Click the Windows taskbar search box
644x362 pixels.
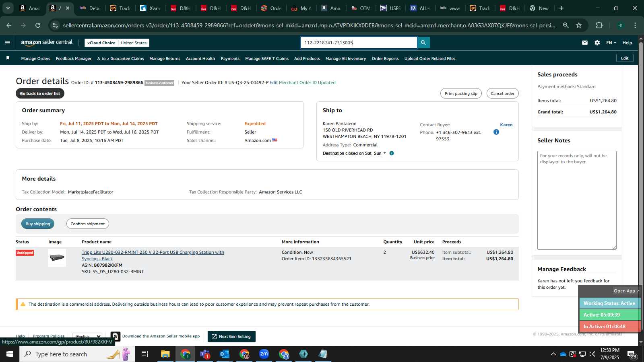(77, 354)
